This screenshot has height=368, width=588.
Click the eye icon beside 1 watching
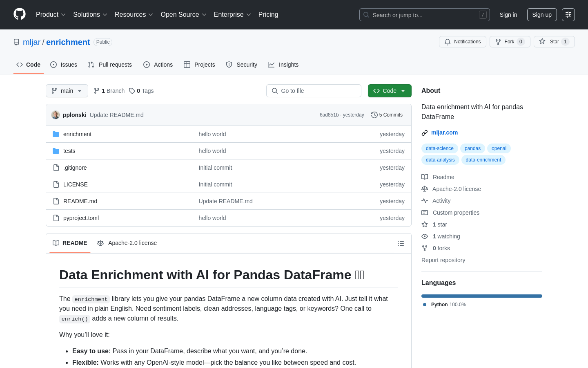(425, 236)
